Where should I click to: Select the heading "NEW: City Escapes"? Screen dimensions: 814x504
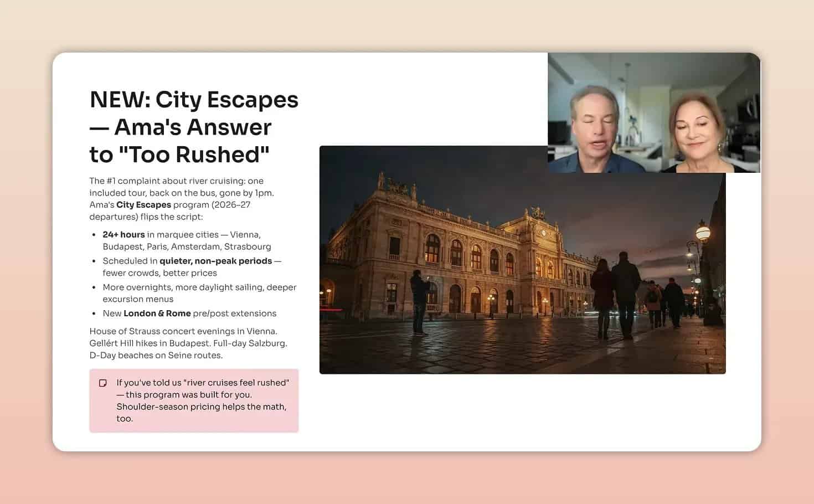click(194, 100)
